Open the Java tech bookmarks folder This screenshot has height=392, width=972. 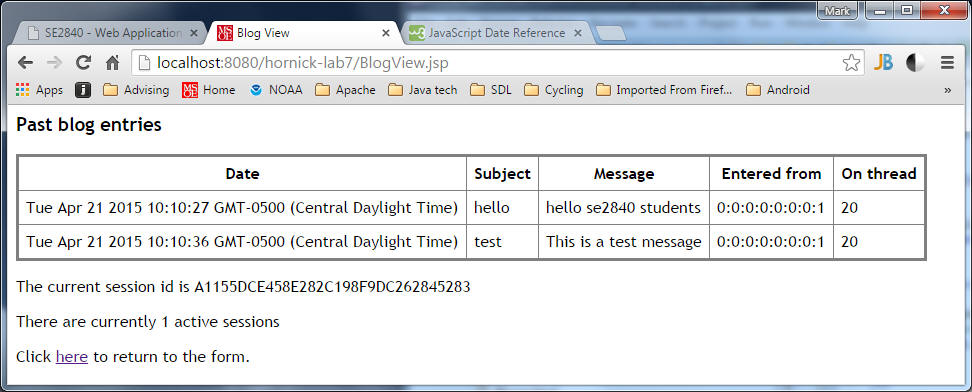point(423,90)
